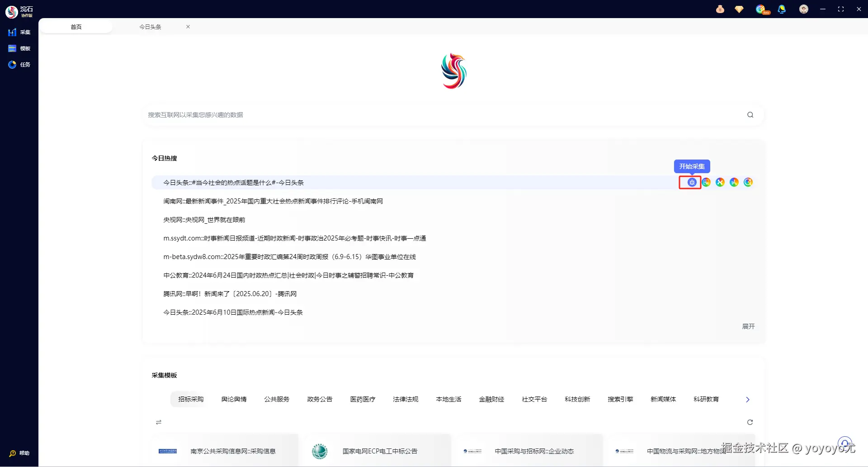Open m.ssydt.com 时事新闻日报 entry
The width and height of the screenshot is (868, 467).
point(295,238)
